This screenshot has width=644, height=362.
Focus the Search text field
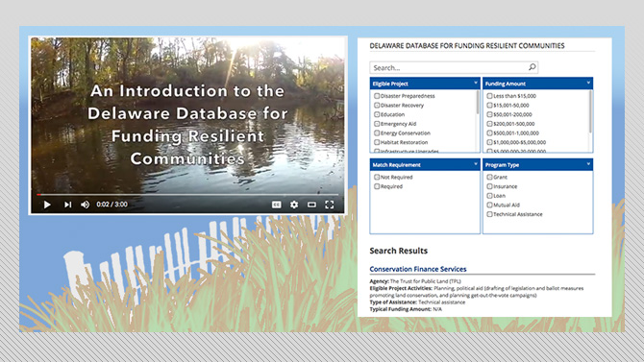click(449, 67)
